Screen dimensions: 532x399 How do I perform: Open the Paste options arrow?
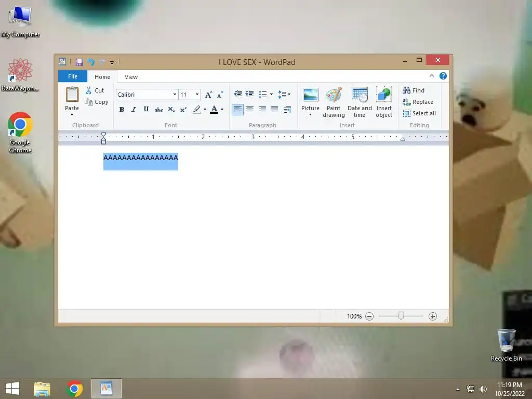[72, 115]
